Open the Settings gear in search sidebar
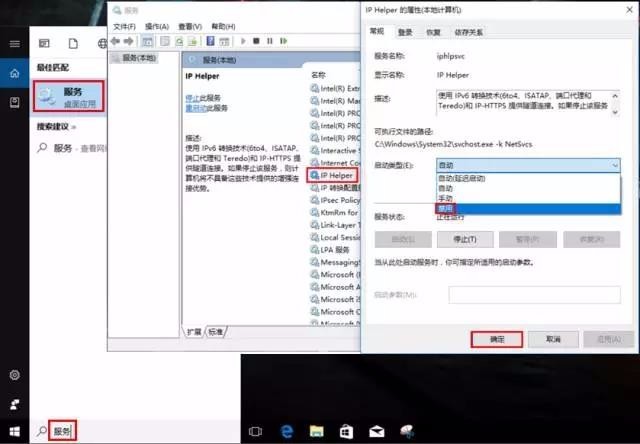The image size is (640, 444). [15, 375]
